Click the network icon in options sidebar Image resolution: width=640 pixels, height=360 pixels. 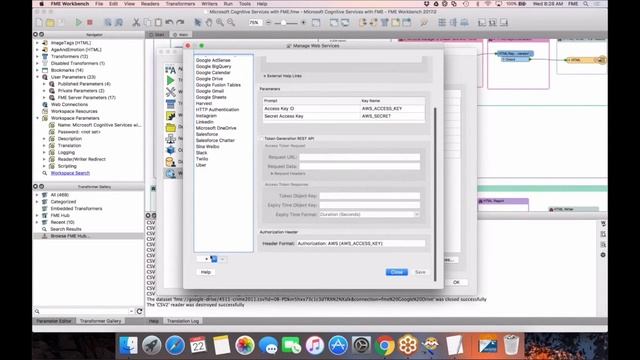pyautogui.click(x=171, y=139)
